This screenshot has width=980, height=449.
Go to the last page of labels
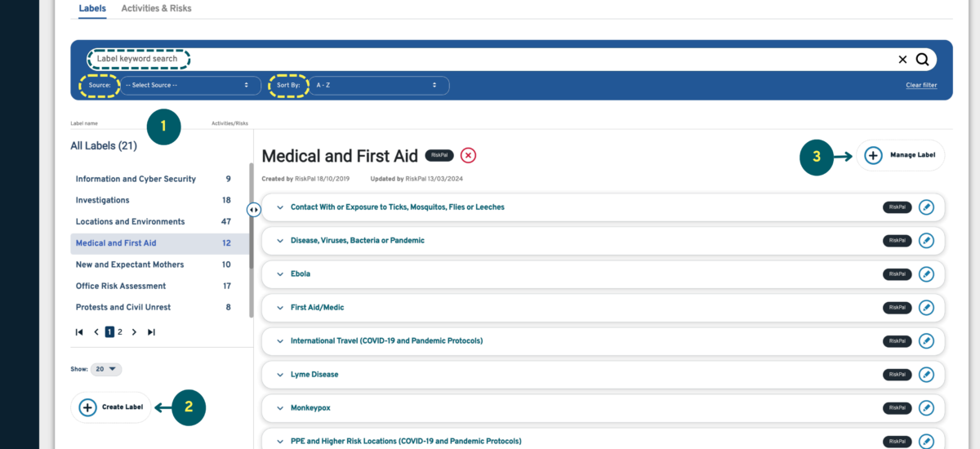(151, 332)
